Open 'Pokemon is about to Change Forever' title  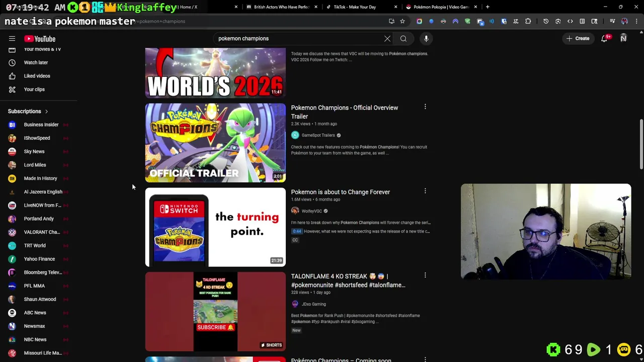(341, 192)
